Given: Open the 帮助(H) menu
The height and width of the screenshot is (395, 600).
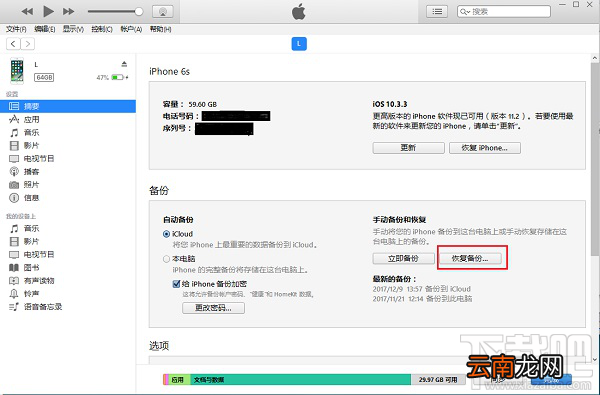Looking at the screenshot, I should pos(160,29).
